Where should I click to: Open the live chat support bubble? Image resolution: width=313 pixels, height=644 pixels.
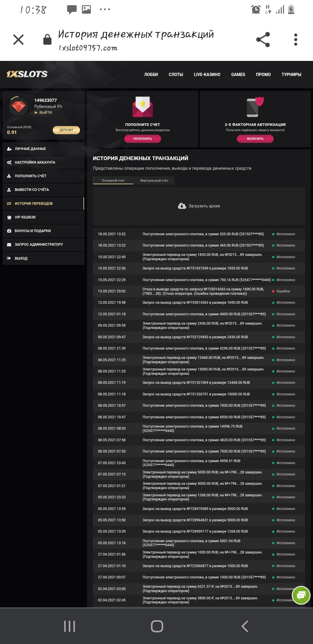[301, 595]
